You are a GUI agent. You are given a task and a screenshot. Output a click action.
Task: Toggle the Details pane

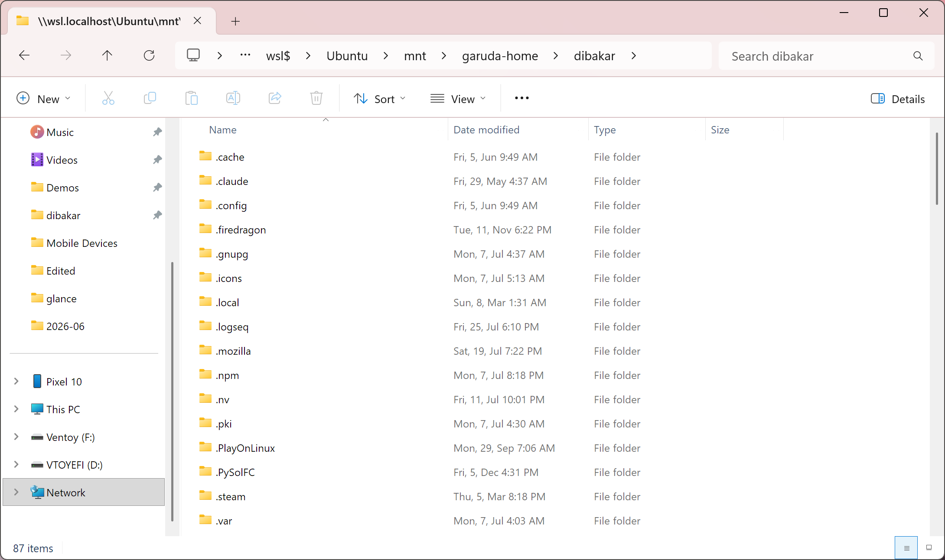tap(898, 99)
